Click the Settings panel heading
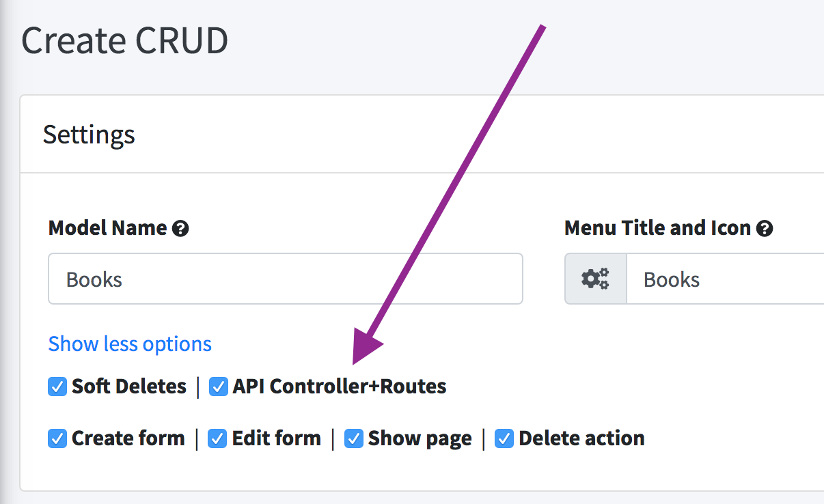 tap(89, 135)
